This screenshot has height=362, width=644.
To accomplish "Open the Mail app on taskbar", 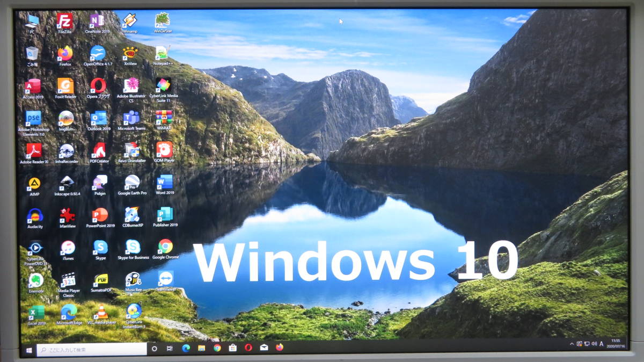I will click(x=264, y=347).
